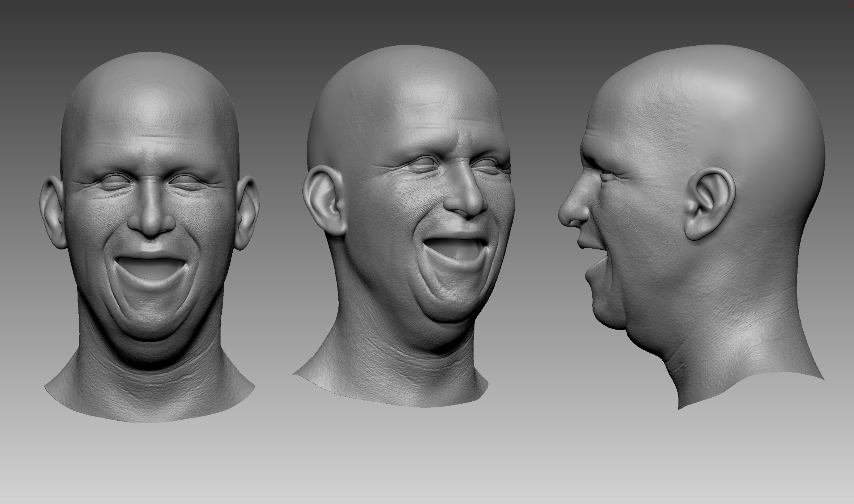Select the front-view laughing head sculpt
854x504 pixels.
pyautogui.click(x=150, y=237)
